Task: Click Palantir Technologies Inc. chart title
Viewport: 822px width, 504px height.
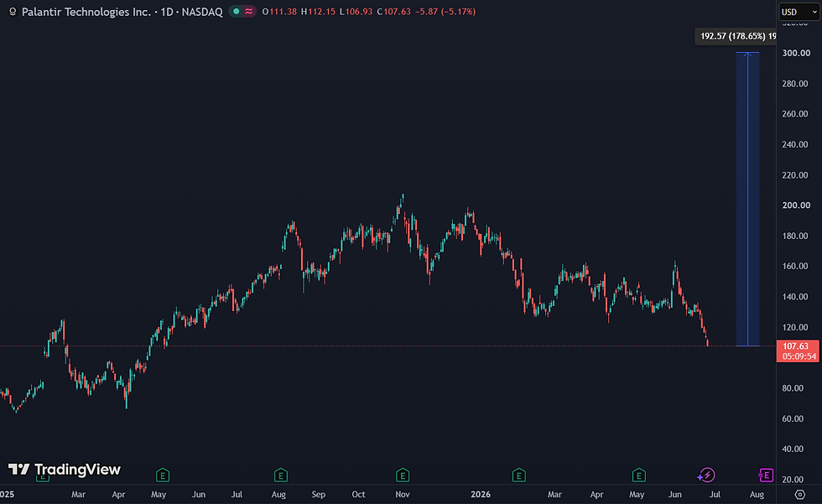Action: (86, 12)
